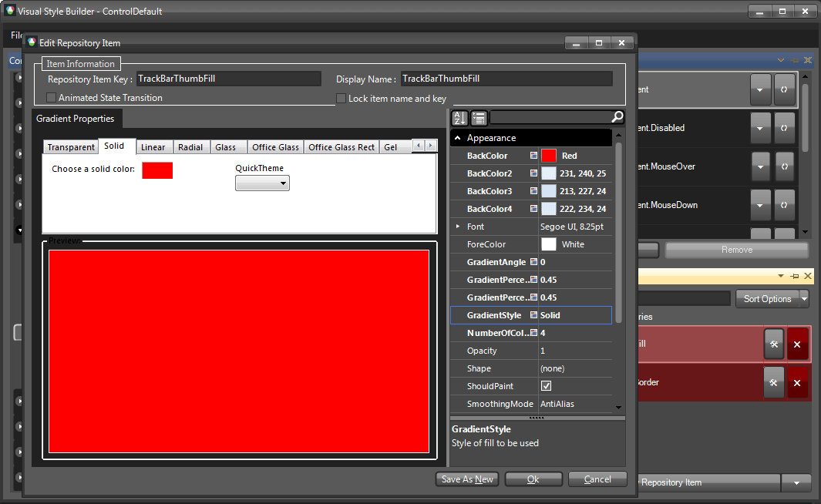This screenshot has height=504, width=821.
Task: Remove TrackBarThumbBorder using its X icon
Action: [797, 382]
